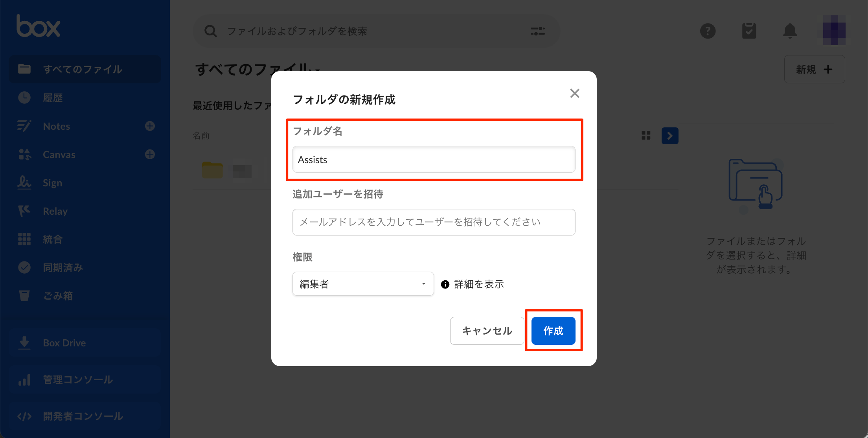This screenshot has height=438, width=868.
Task: Select ごみ箱 in the sidebar
Action: coord(58,296)
